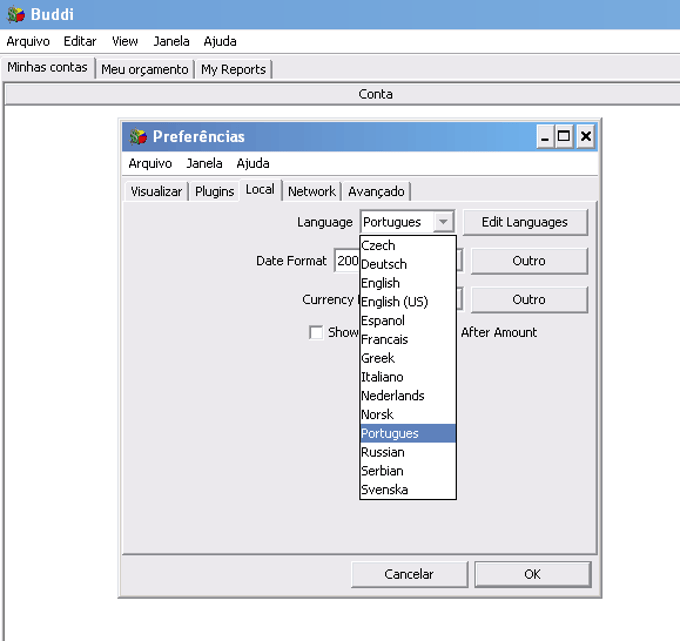Select the Local preferences tab
Viewport: 680px width, 641px height.
[260, 190]
